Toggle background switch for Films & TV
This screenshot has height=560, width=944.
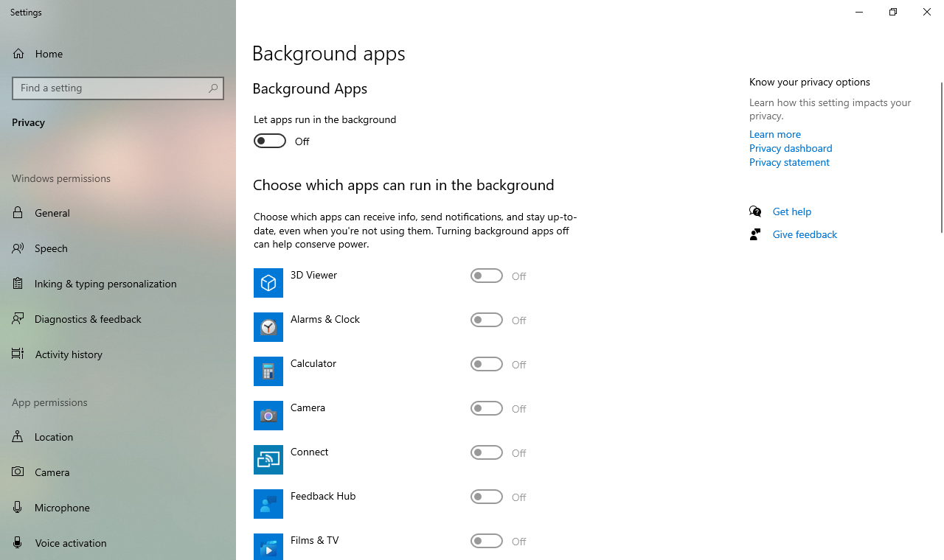click(x=487, y=541)
